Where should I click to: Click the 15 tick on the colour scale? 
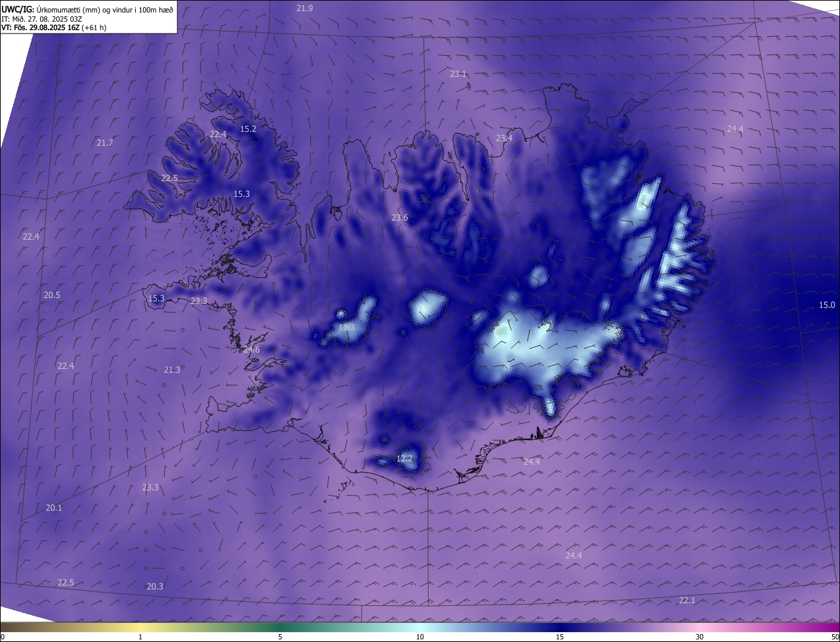pyautogui.click(x=560, y=637)
